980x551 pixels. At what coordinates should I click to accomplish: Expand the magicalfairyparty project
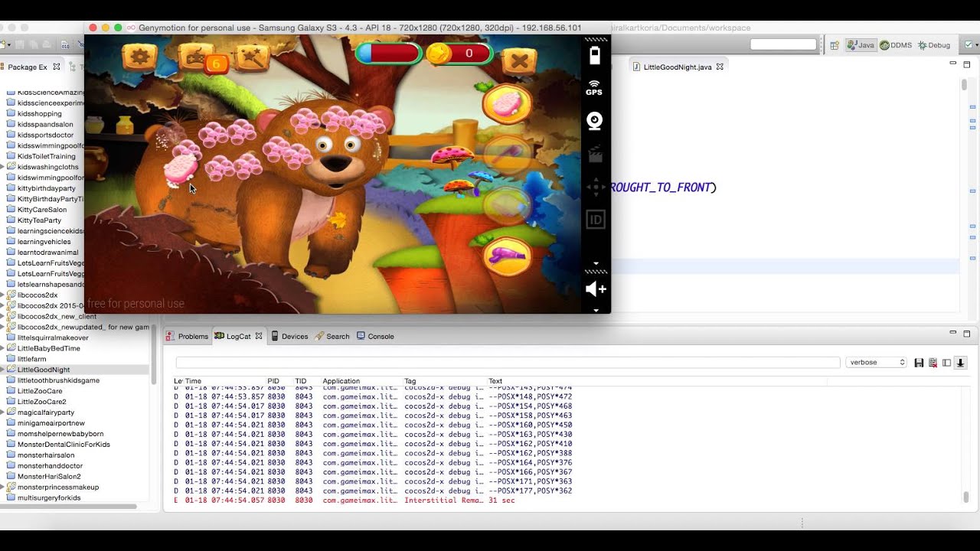pos(2,412)
